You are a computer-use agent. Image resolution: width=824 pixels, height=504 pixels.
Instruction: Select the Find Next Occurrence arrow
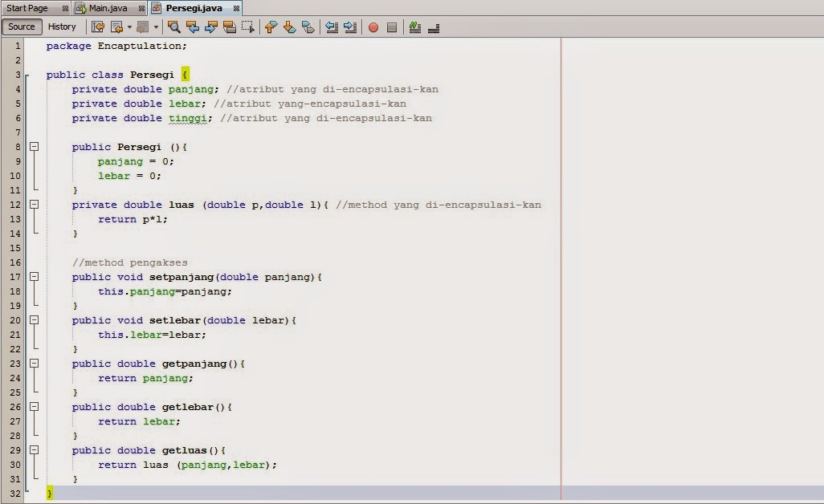[x=211, y=27]
